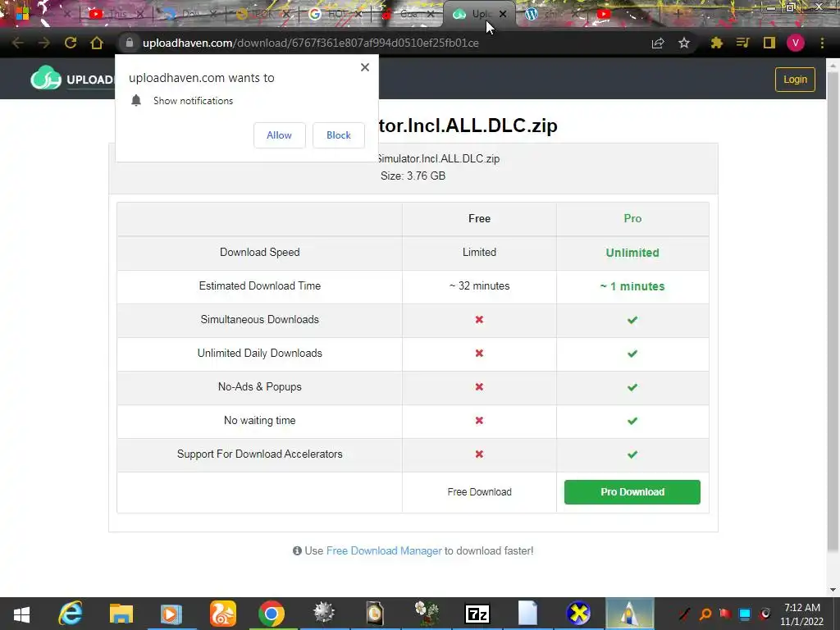Open the Windows Start button
The image size is (840, 630).
tap(21, 614)
